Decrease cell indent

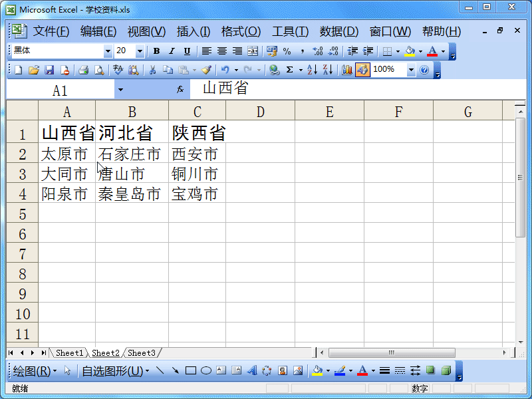tap(352, 51)
